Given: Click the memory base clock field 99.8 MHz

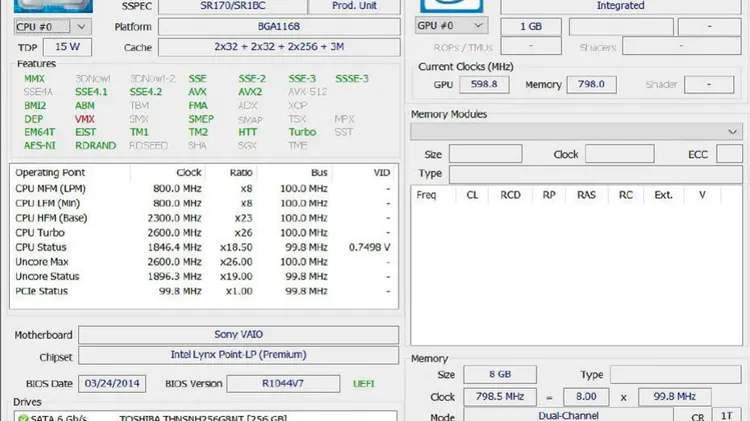Looking at the screenshot, I should (x=675, y=397).
